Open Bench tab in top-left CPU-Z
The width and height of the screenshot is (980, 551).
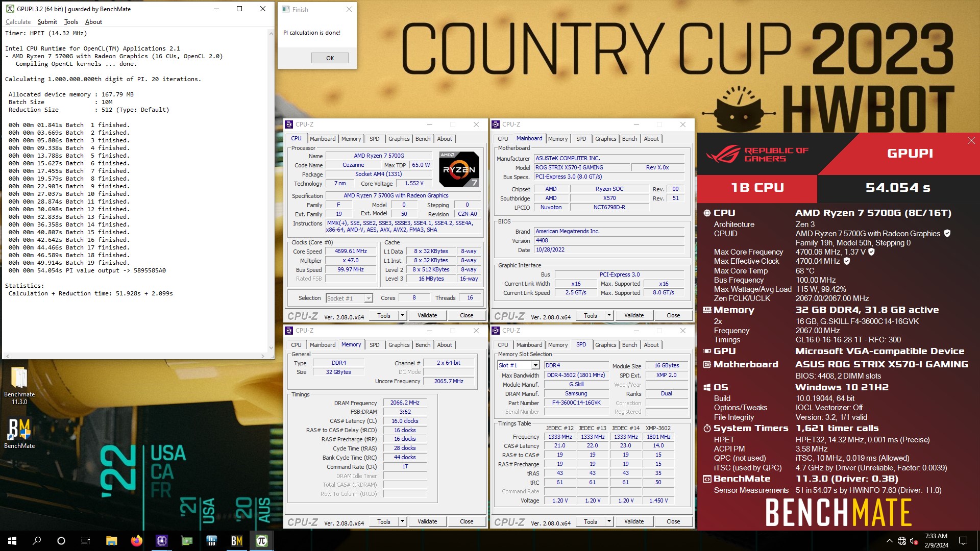423,139
